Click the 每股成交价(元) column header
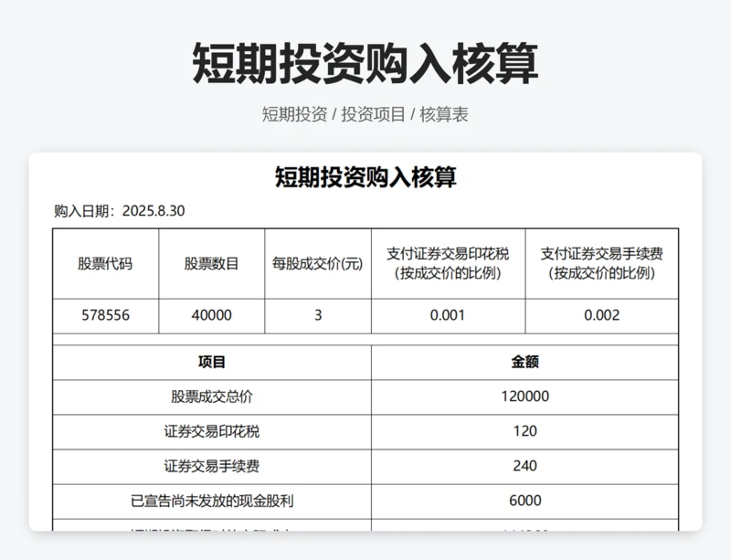Screen dimensions: 731x560 [318, 264]
